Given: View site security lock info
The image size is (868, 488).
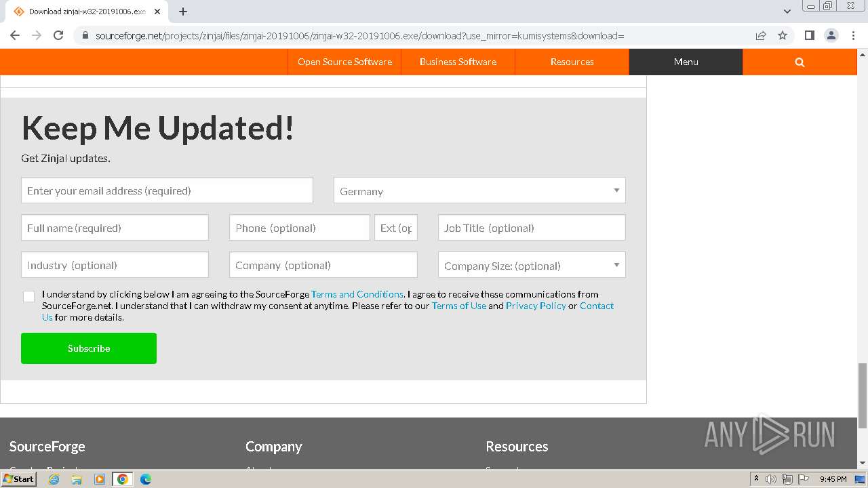Looking at the screenshot, I should coord(85,35).
